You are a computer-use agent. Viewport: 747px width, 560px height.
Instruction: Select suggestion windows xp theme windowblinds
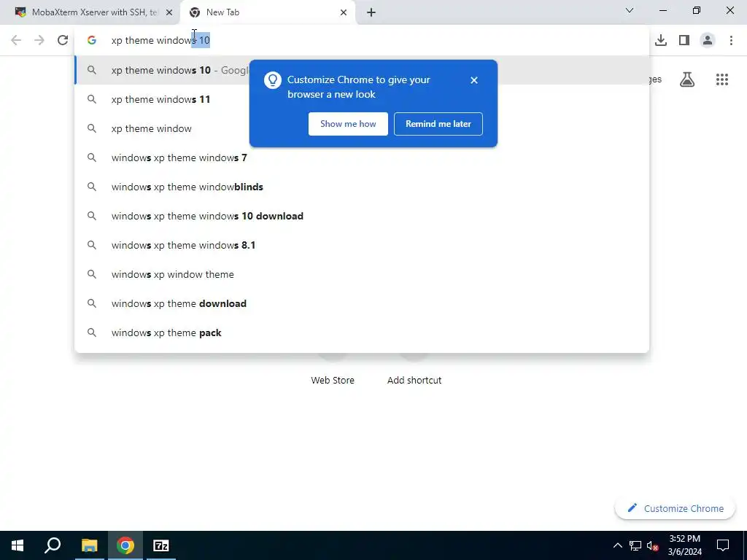point(362,187)
